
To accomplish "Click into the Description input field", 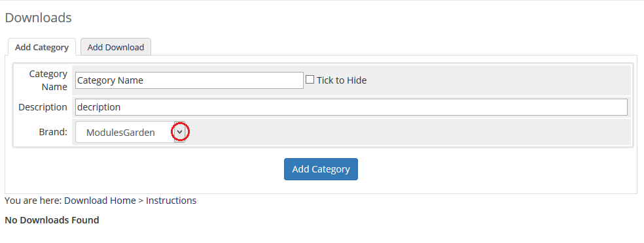I will coord(351,107).
